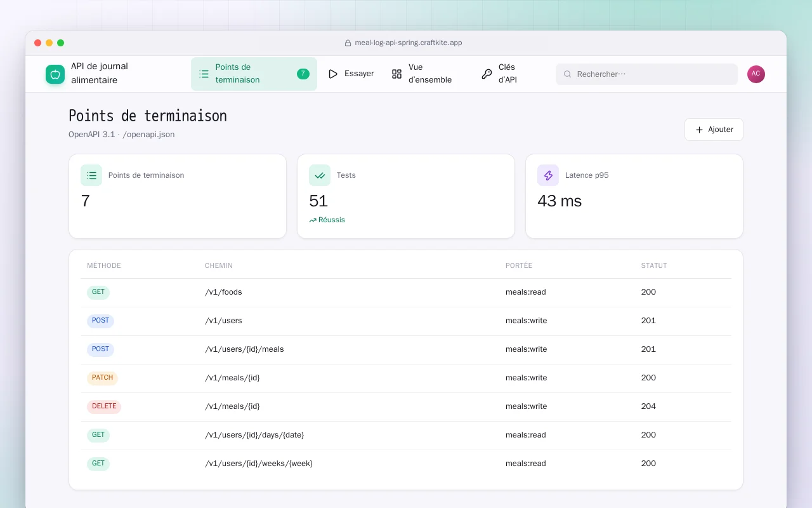812x508 pixels.
Task: Click the play icon beside Essayer
Action: pyautogui.click(x=333, y=74)
